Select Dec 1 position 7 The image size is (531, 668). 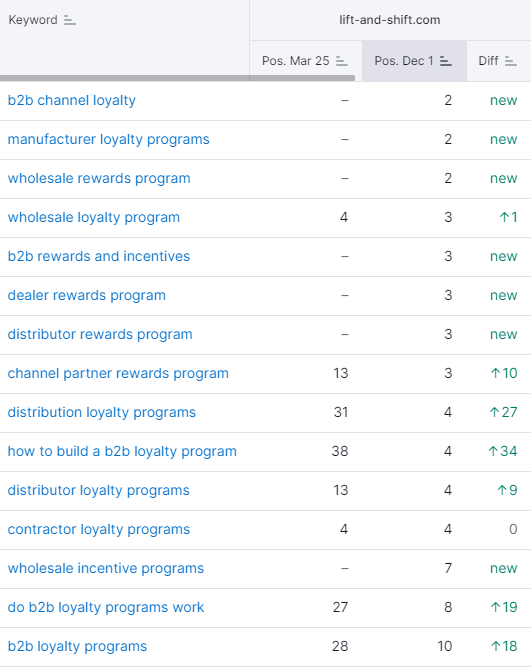click(x=448, y=568)
